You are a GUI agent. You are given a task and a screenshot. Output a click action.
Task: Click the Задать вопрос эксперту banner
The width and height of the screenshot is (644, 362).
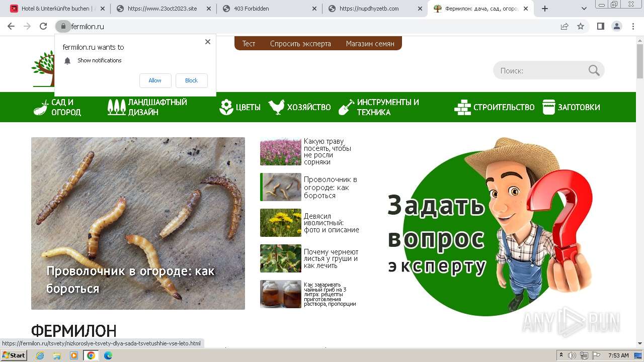[x=490, y=227]
